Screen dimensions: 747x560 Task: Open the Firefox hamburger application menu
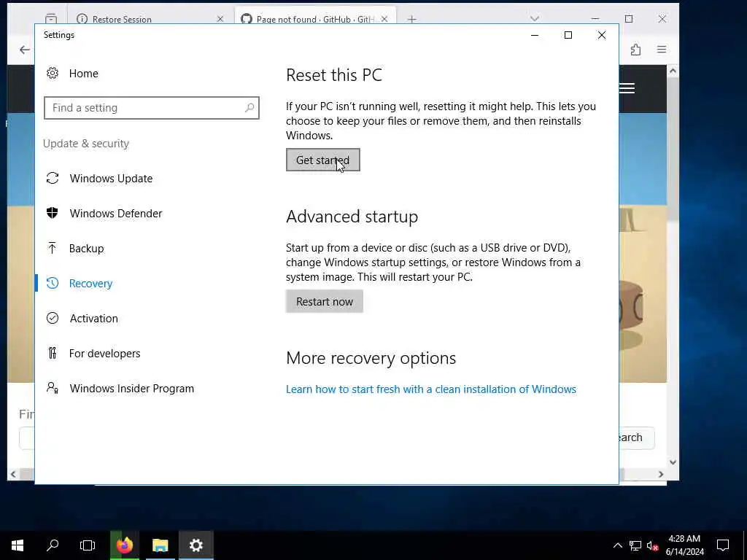(662, 50)
